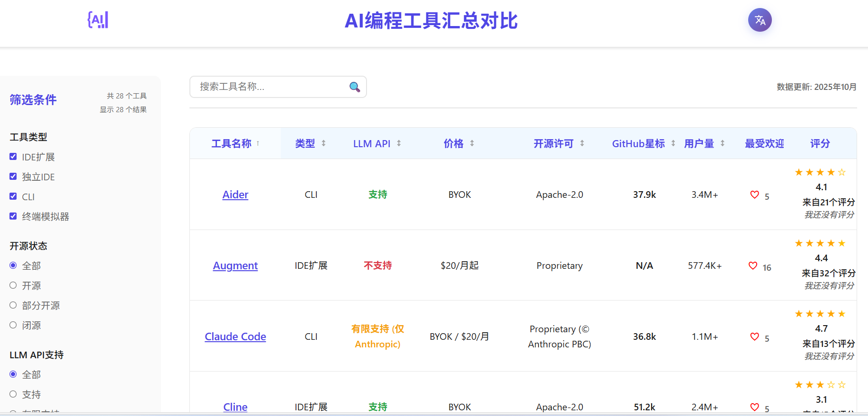
Task: Select the 部分开源 radio option
Action: click(13, 305)
